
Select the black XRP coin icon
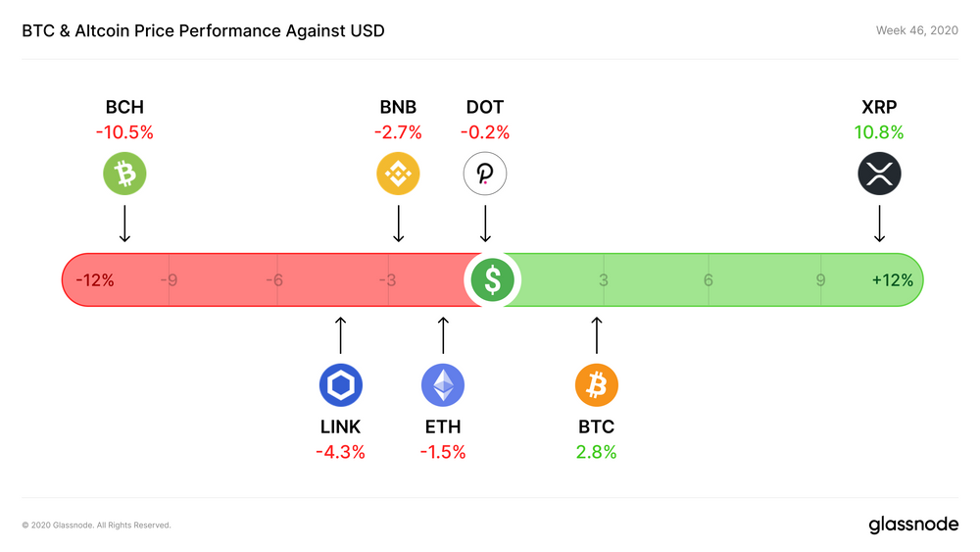click(x=879, y=174)
